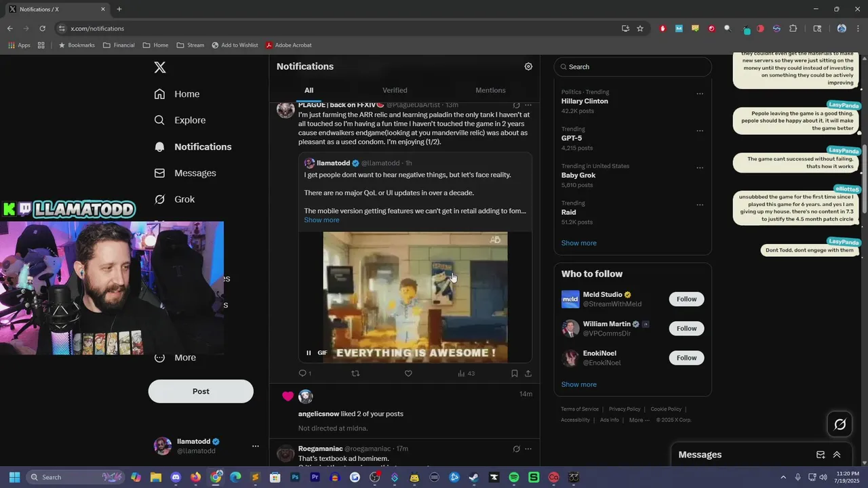Open Windows Start menu
This screenshot has width=868, height=488.
coord(15,477)
